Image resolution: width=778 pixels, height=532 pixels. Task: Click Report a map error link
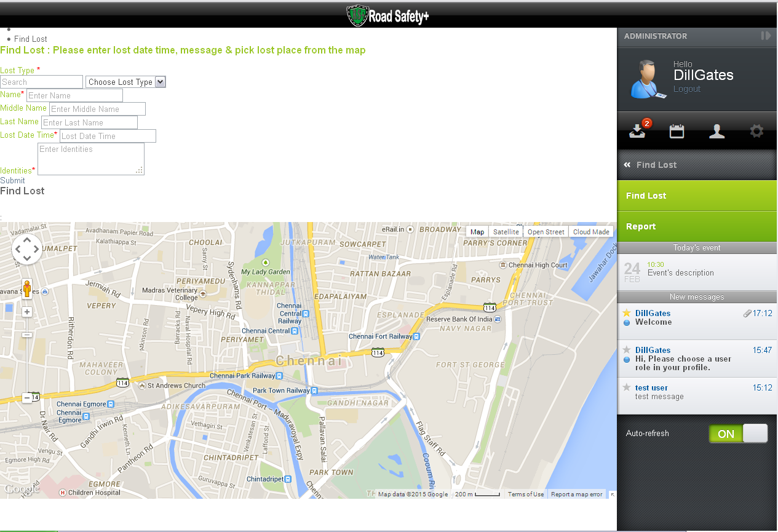pos(576,494)
